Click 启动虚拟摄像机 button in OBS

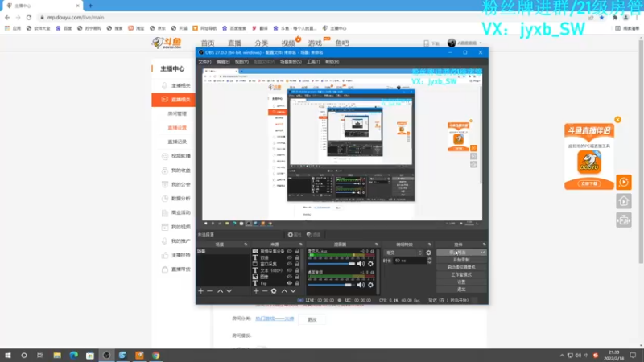tap(461, 268)
